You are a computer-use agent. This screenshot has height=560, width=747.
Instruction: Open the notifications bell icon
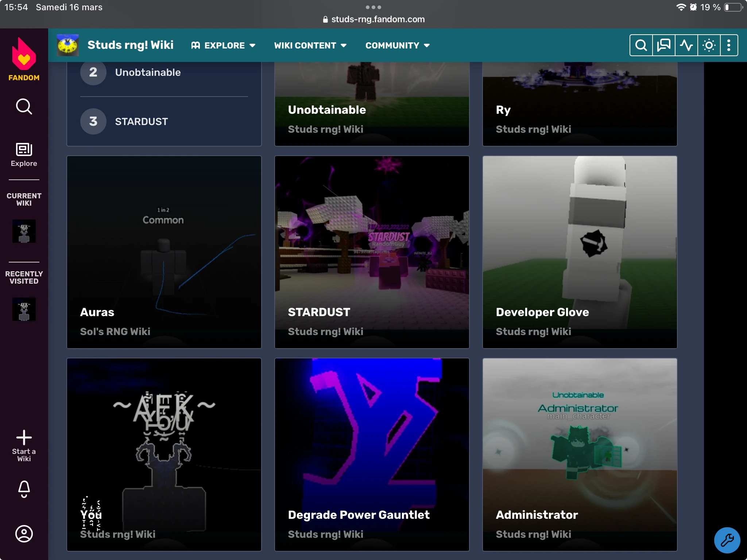point(24,489)
